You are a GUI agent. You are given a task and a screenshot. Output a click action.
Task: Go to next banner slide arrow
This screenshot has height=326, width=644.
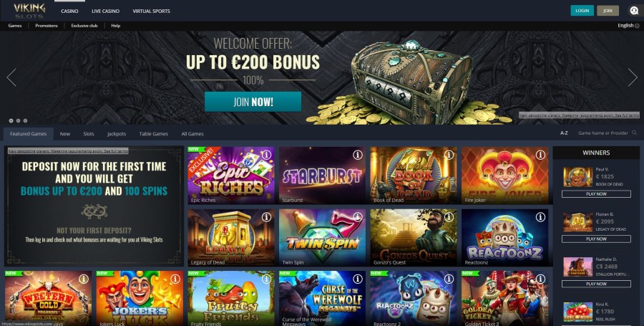pos(633,77)
